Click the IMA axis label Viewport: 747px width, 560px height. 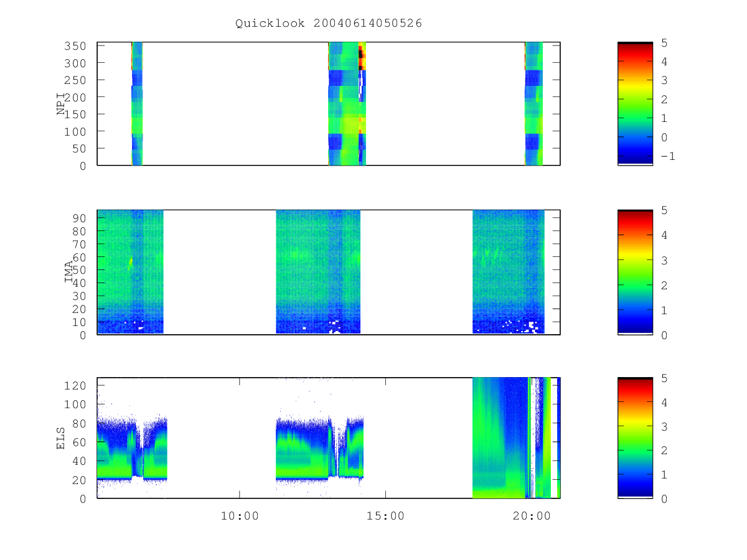[70, 272]
